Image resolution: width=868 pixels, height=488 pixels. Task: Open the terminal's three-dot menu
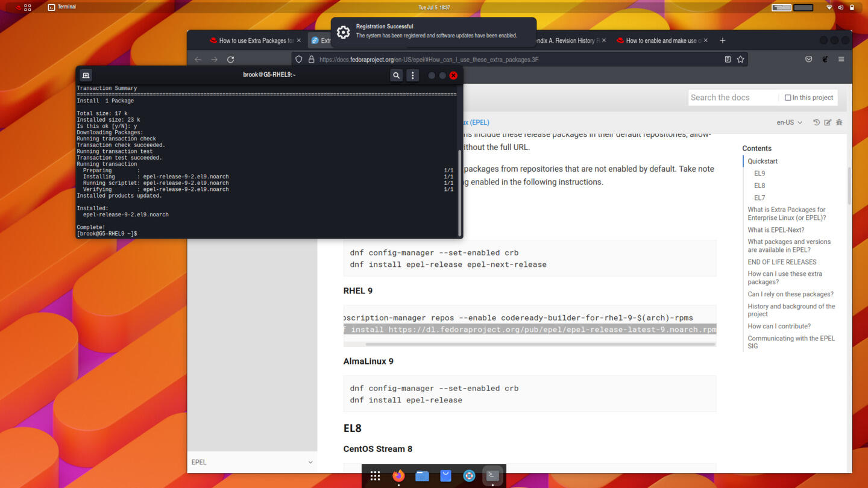click(412, 75)
